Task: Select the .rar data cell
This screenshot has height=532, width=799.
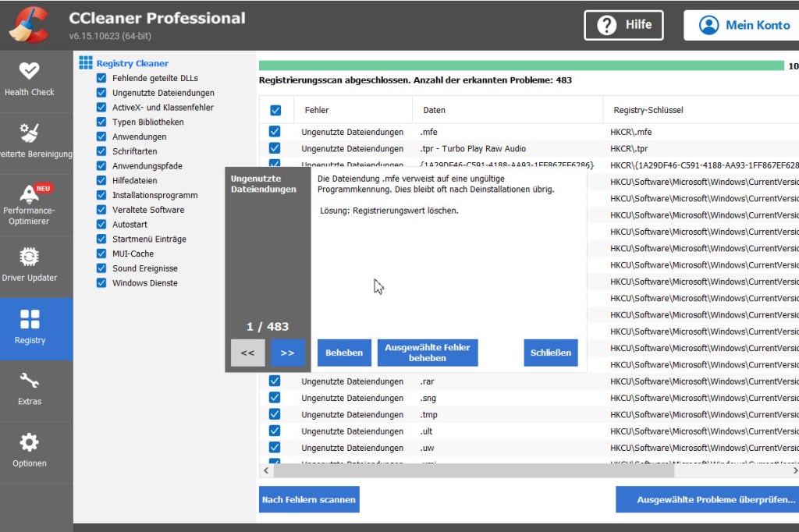Action: 427,381
